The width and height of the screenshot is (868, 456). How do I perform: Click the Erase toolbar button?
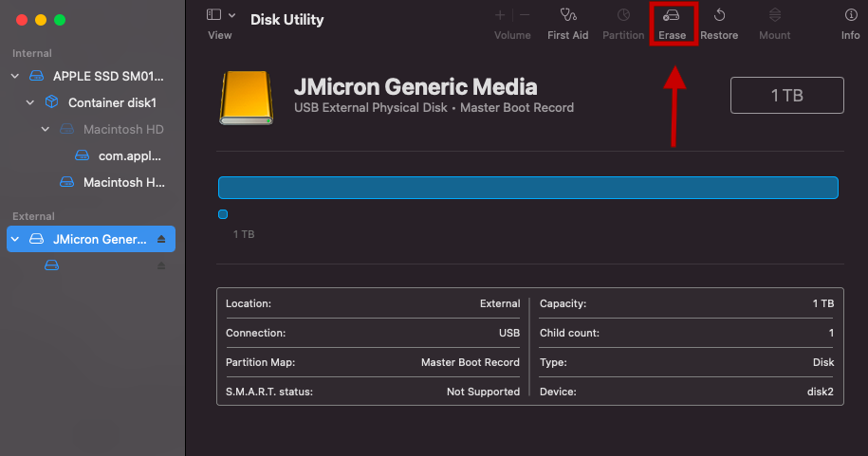[672, 25]
